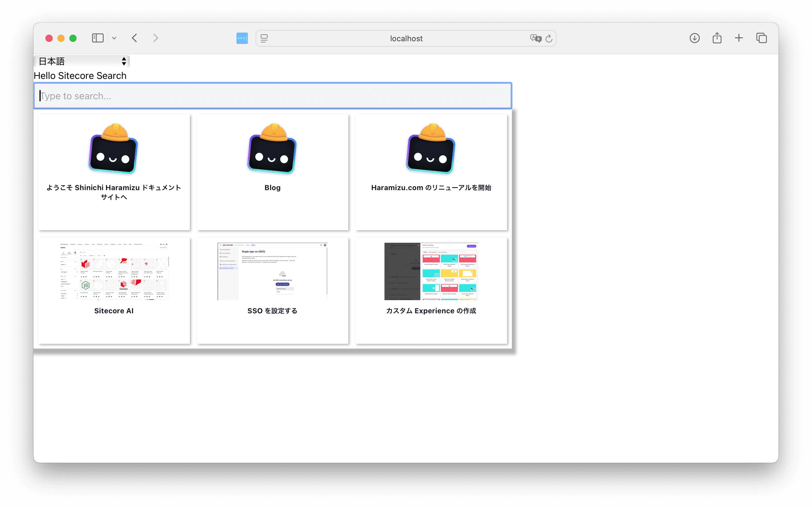Open the Blog result card
Image resolution: width=812 pixels, height=507 pixels.
272,172
